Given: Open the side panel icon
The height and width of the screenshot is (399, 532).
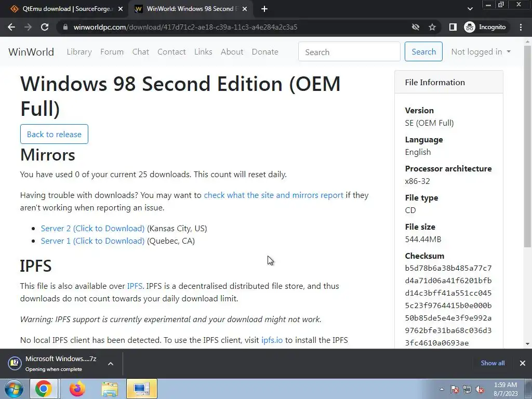Looking at the screenshot, I should 453,27.
